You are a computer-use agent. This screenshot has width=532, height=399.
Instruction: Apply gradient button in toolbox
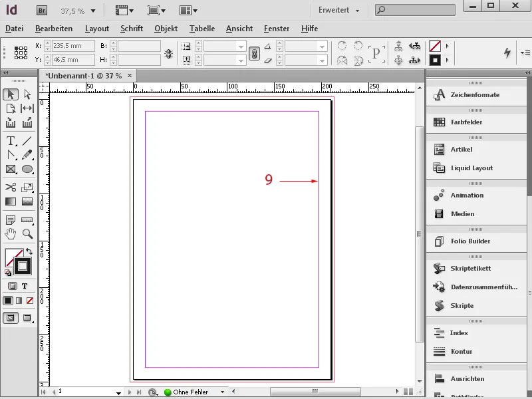click(x=19, y=301)
